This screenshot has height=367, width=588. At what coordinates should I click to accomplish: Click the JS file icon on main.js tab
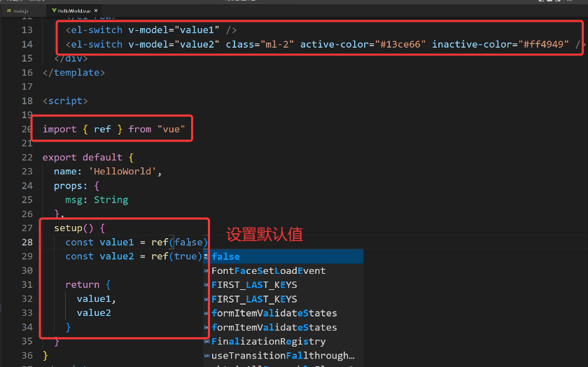click(8, 11)
